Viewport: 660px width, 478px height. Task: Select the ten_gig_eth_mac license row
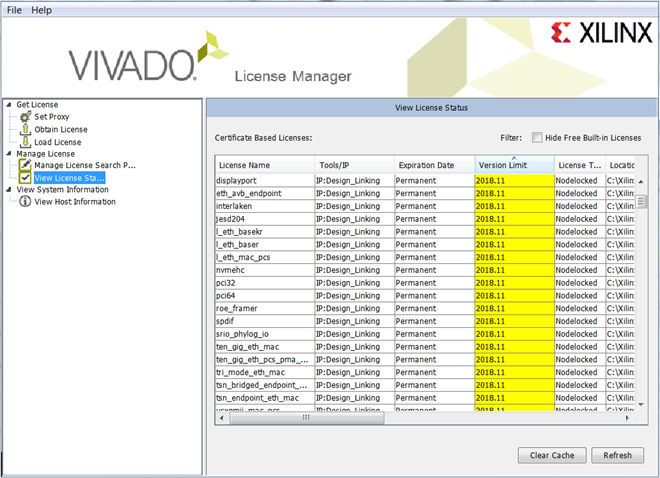click(x=425, y=347)
